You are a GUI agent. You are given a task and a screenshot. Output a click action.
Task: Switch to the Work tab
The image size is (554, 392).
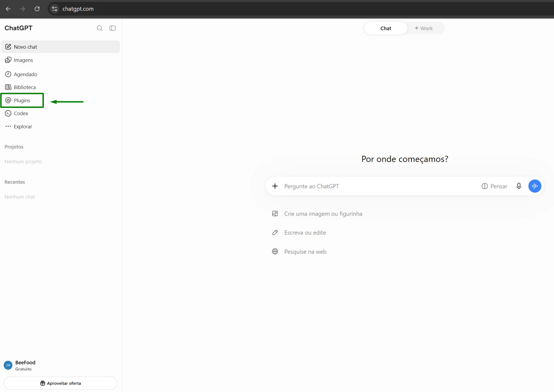pos(424,28)
